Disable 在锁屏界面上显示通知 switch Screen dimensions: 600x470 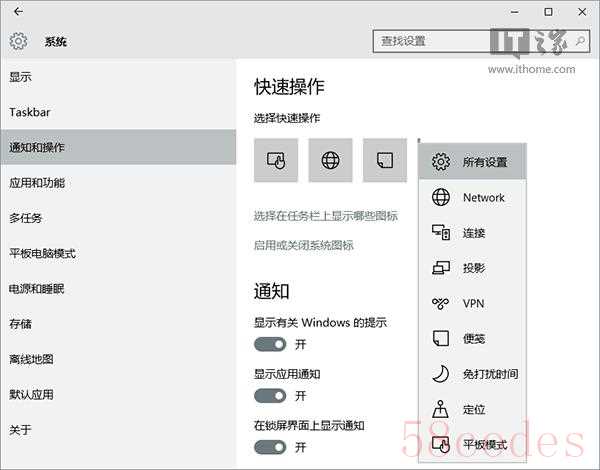click(x=270, y=446)
